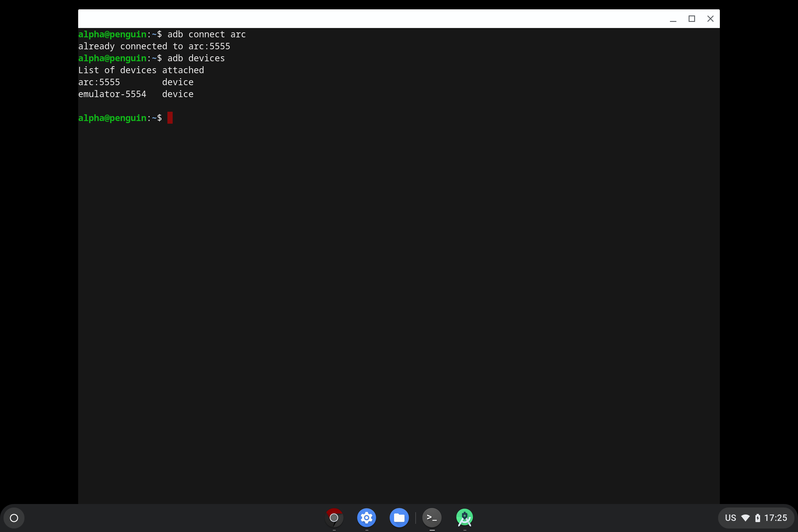Click 'device' status next to emulator-5554
The image size is (798, 532).
point(178,94)
